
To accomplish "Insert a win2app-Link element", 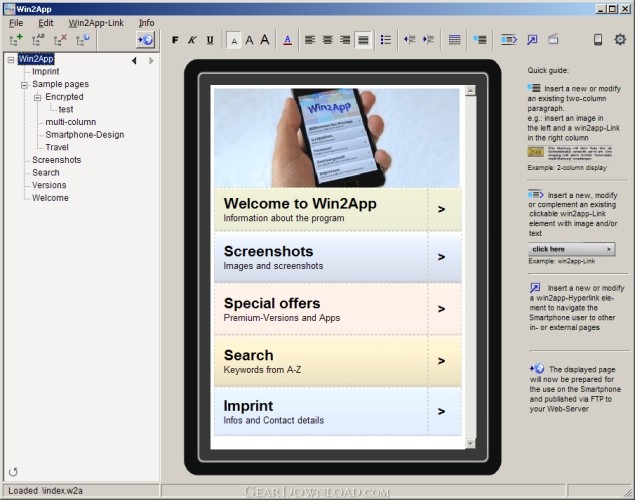I will pyautogui.click(x=509, y=40).
